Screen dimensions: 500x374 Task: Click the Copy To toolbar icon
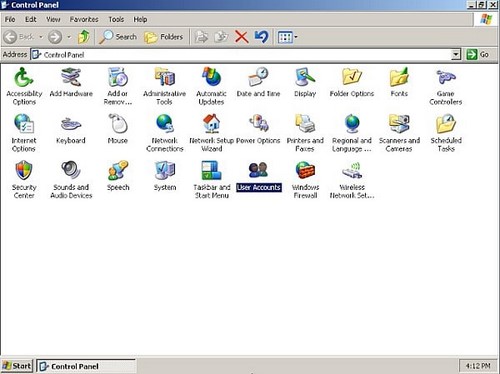coord(221,37)
